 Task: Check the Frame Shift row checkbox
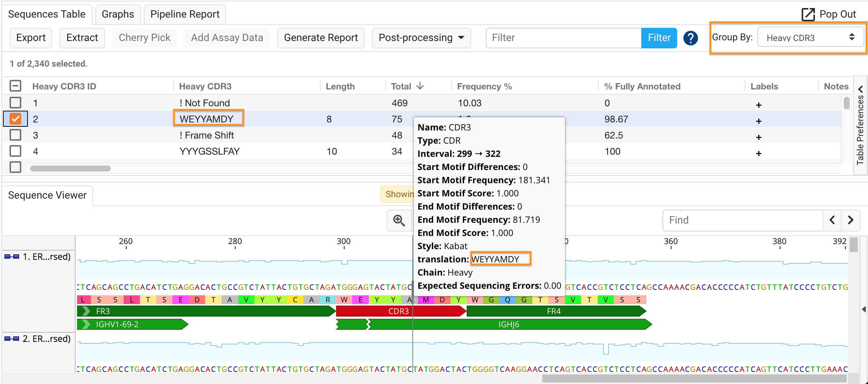15,135
